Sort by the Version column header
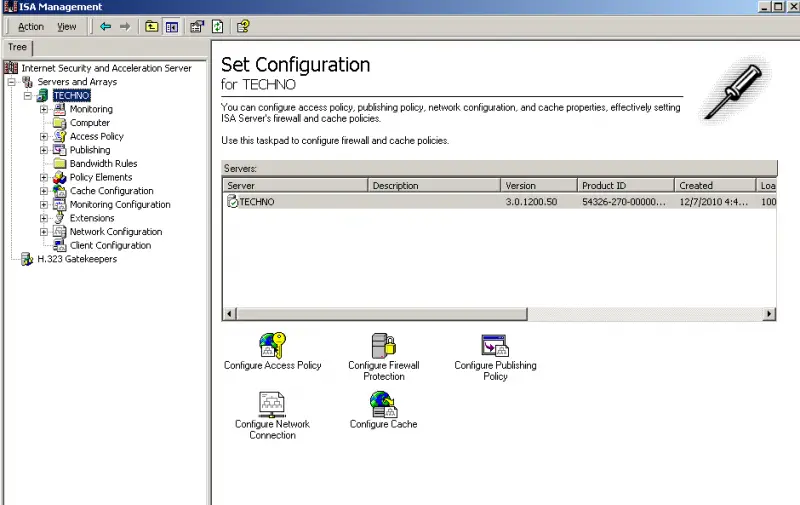Image resolution: width=800 pixels, height=505 pixels. tap(539, 186)
